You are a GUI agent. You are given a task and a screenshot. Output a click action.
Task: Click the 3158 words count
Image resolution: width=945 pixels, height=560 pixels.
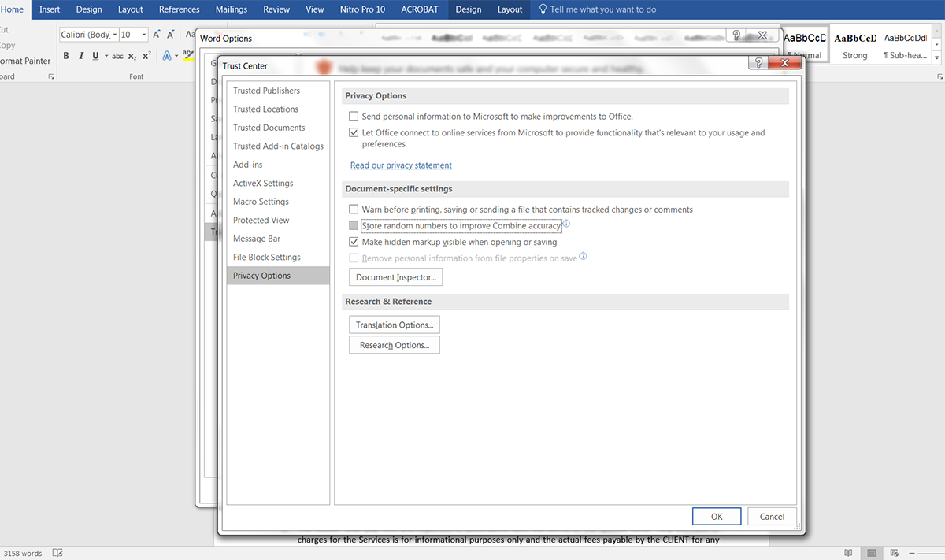tap(23, 554)
